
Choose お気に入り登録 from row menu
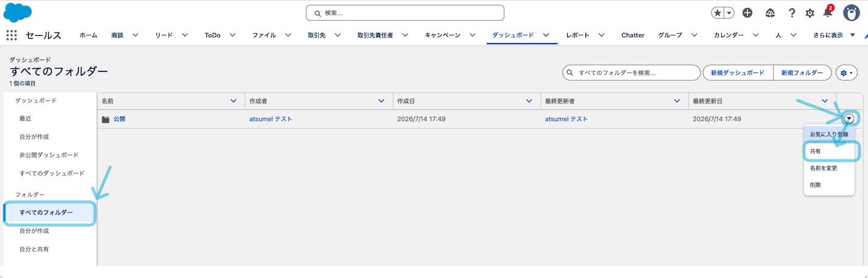point(828,134)
